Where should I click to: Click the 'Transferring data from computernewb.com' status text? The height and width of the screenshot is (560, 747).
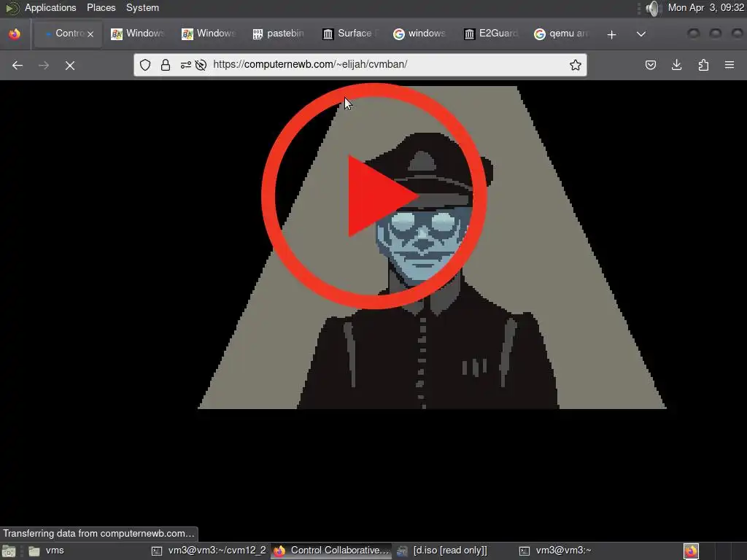(98, 533)
